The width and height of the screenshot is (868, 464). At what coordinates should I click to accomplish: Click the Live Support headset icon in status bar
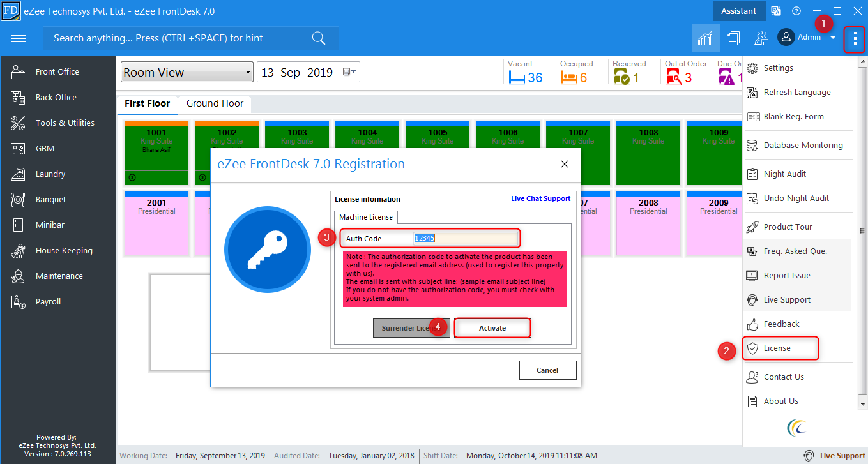pos(809,456)
